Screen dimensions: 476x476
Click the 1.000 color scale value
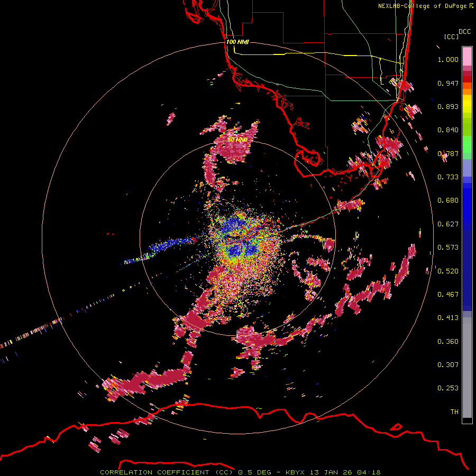448,59
